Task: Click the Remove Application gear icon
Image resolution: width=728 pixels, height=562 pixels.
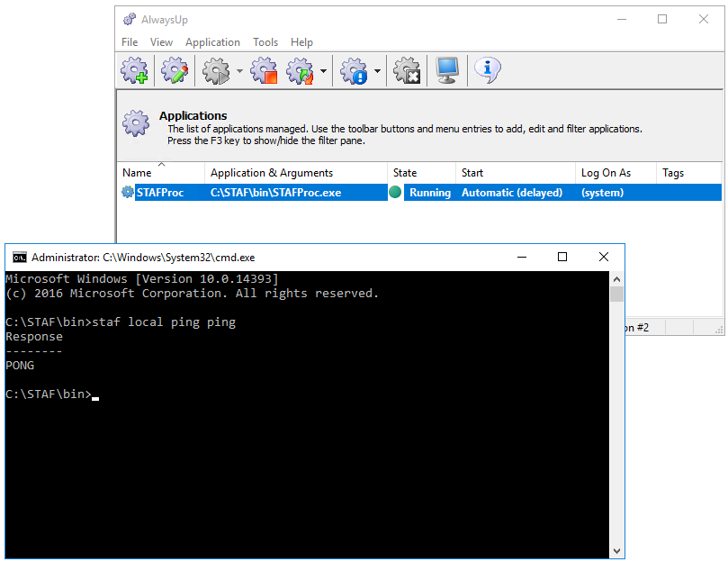Action: click(x=407, y=70)
